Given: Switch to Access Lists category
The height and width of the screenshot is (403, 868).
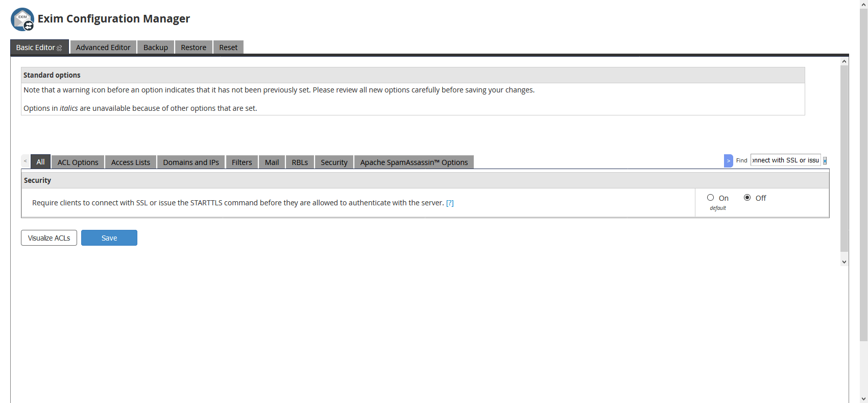Looking at the screenshot, I should [131, 162].
